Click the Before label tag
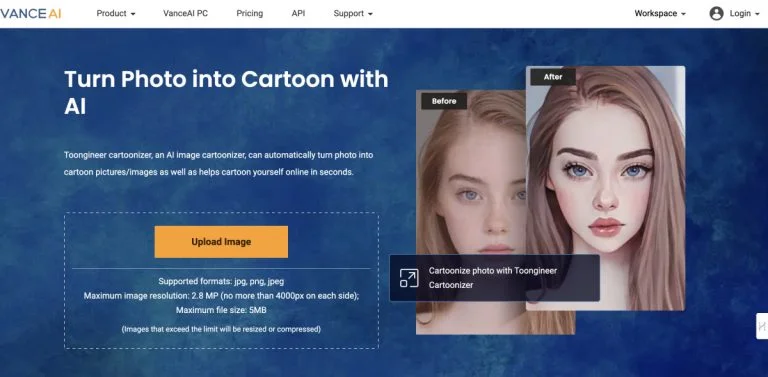This screenshot has width=768, height=377. [x=444, y=101]
